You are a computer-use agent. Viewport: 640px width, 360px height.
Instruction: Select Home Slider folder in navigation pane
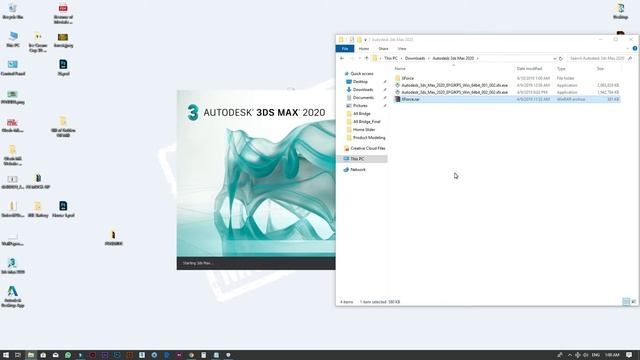364,129
